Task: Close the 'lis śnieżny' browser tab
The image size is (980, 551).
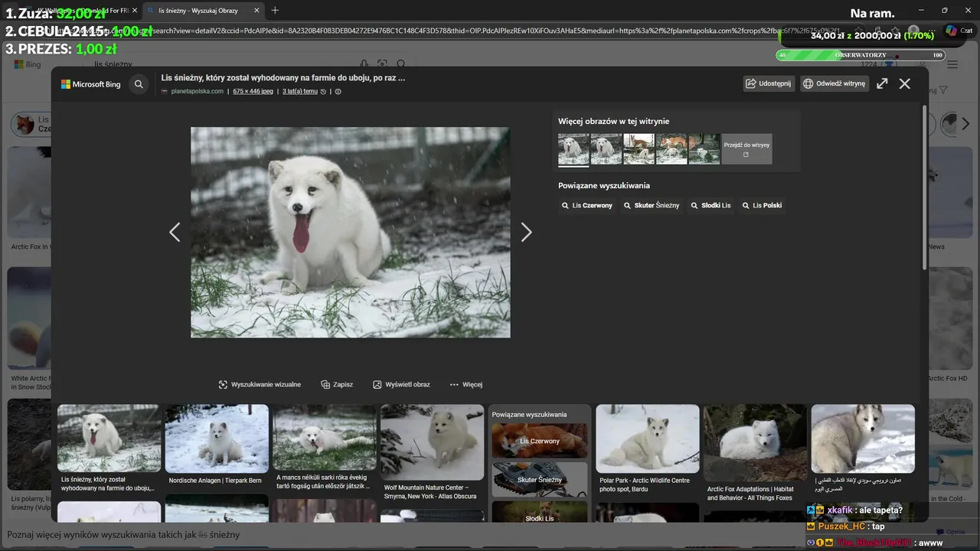Action: (256, 11)
